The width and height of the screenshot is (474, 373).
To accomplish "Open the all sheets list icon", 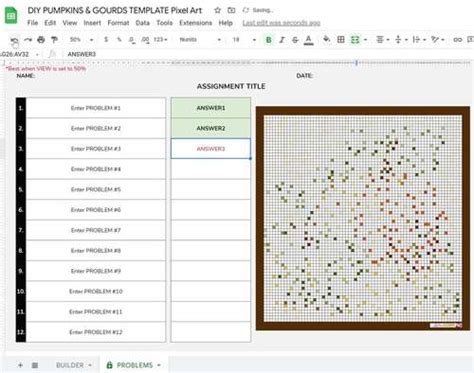I will (x=35, y=365).
